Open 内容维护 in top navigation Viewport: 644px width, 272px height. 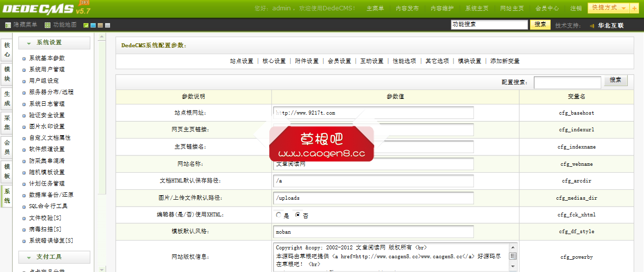point(442,8)
